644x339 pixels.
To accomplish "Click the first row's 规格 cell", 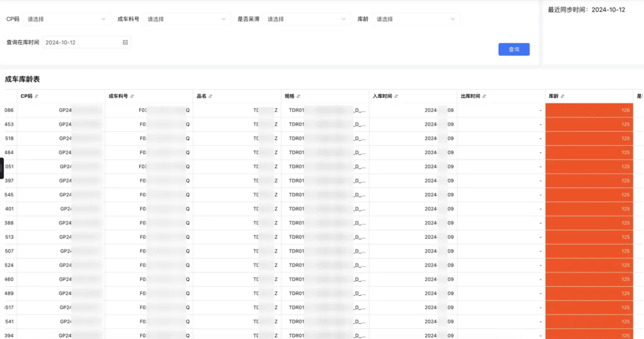I will point(325,110).
